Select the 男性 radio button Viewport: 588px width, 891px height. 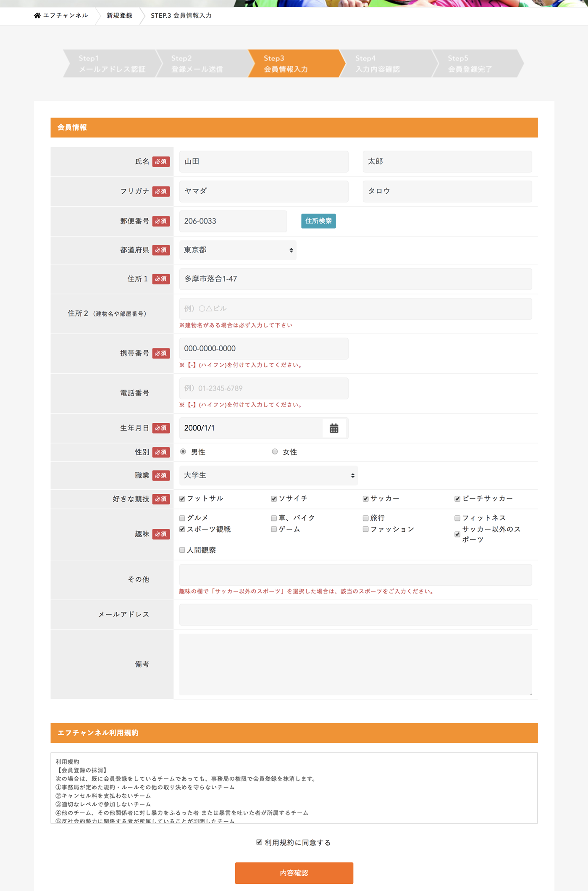[183, 452]
